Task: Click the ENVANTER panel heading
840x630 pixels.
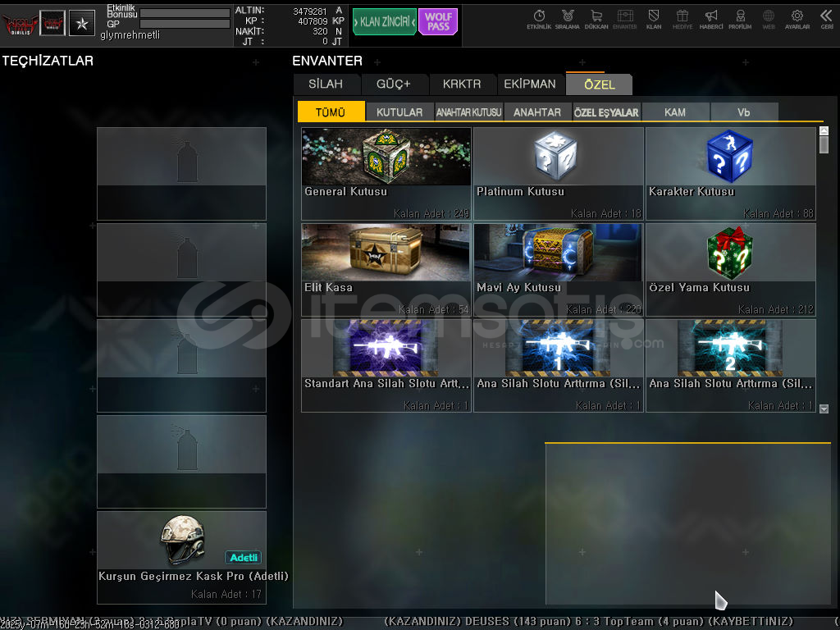Action: [327, 61]
